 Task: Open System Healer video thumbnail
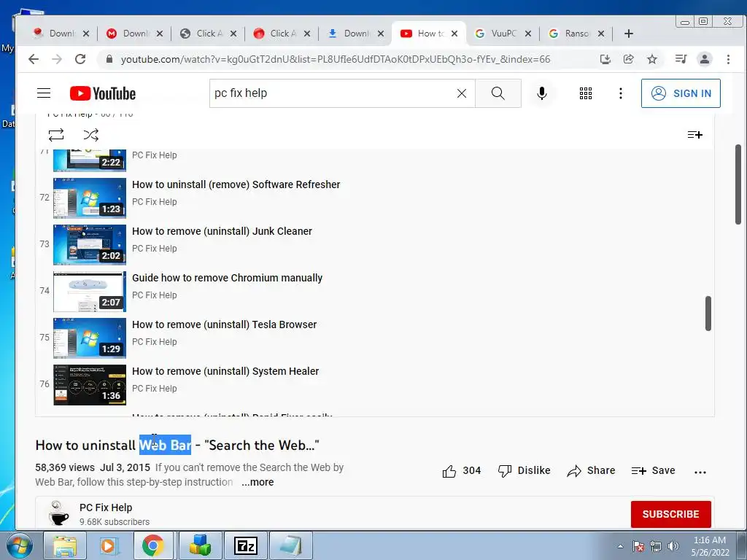point(90,384)
